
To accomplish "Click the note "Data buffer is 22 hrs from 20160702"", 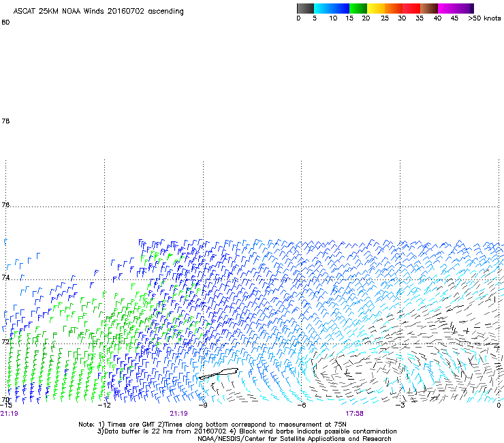I will click(165, 431).
